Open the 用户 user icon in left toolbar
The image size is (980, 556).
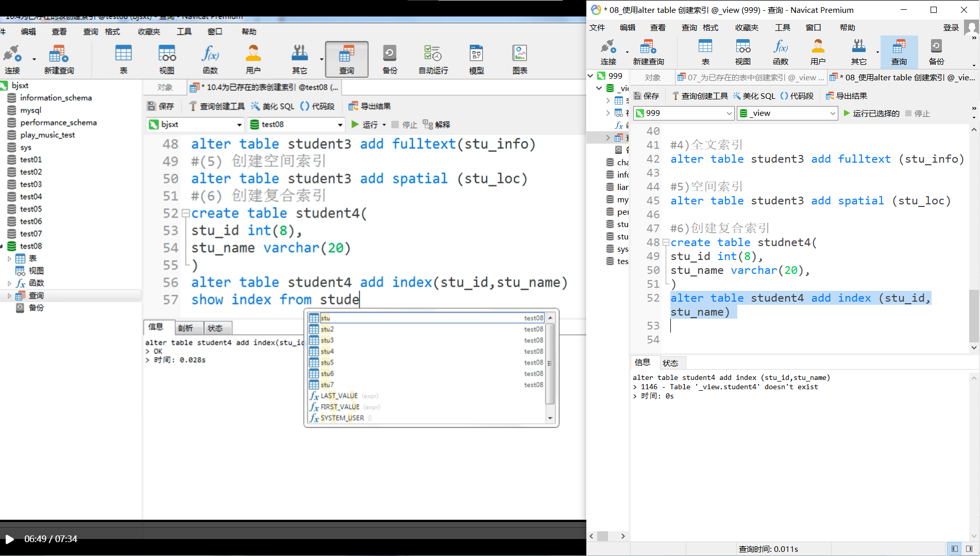point(253,59)
